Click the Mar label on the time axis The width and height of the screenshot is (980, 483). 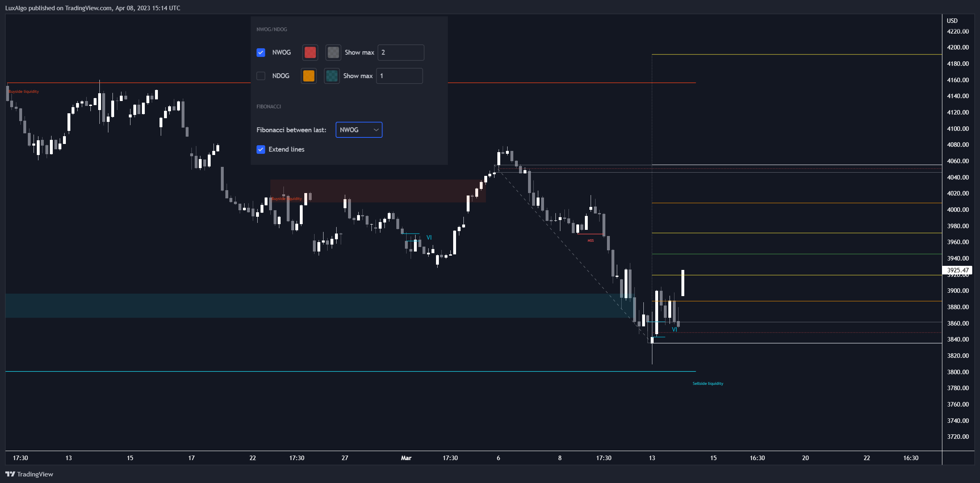(406, 458)
